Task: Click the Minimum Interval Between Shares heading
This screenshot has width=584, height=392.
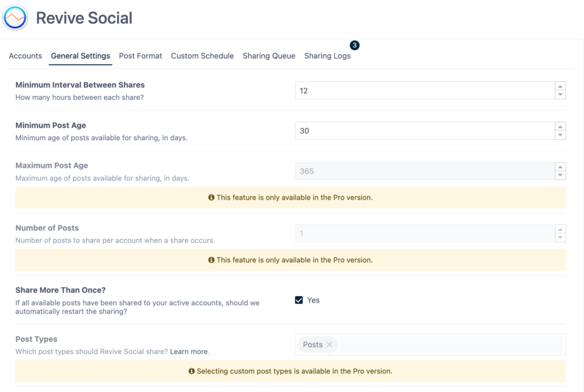Action: pyautogui.click(x=80, y=85)
